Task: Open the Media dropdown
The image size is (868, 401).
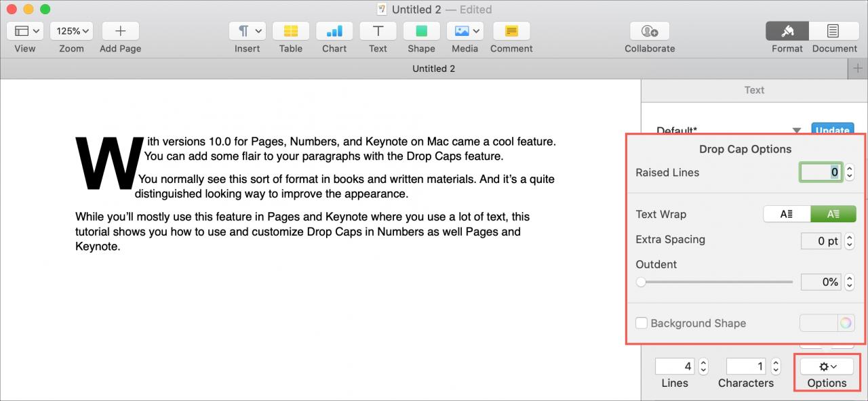Action: click(465, 31)
